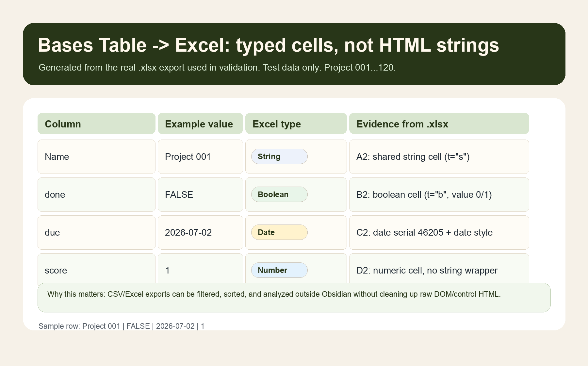Screen dimensions: 588x366
Task: Select the 'D2: numeric cell' evidence text
Action: coord(427,271)
